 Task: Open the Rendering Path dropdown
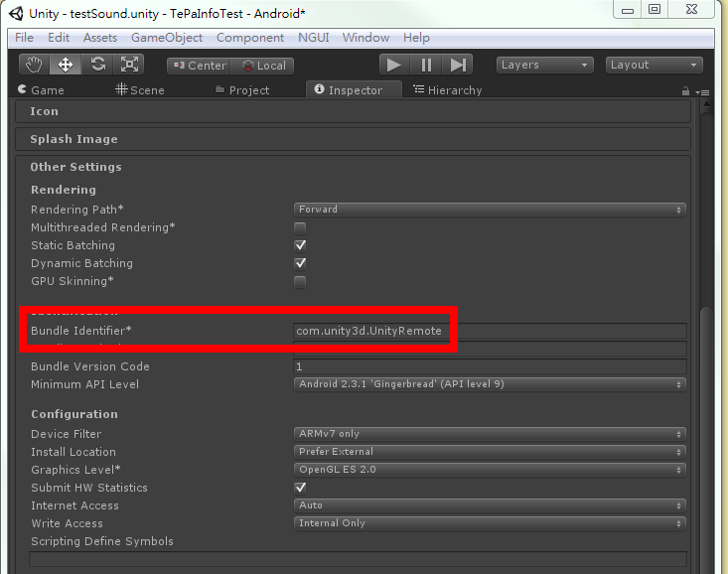click(x=490, y=210)
